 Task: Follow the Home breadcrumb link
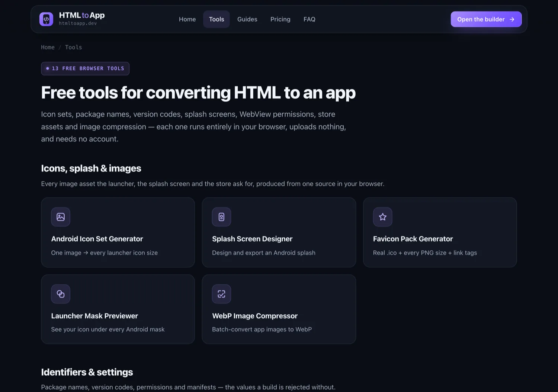(48, 47)
